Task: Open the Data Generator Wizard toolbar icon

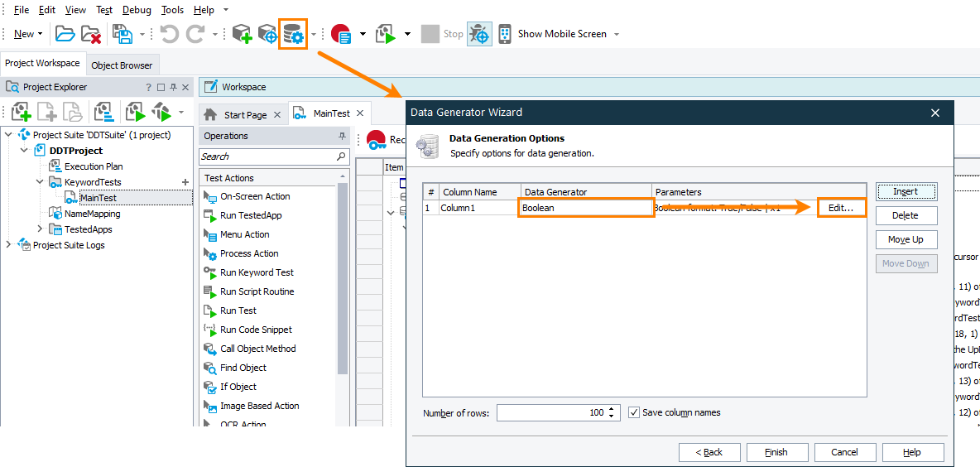Action: (x=293, y=34)
